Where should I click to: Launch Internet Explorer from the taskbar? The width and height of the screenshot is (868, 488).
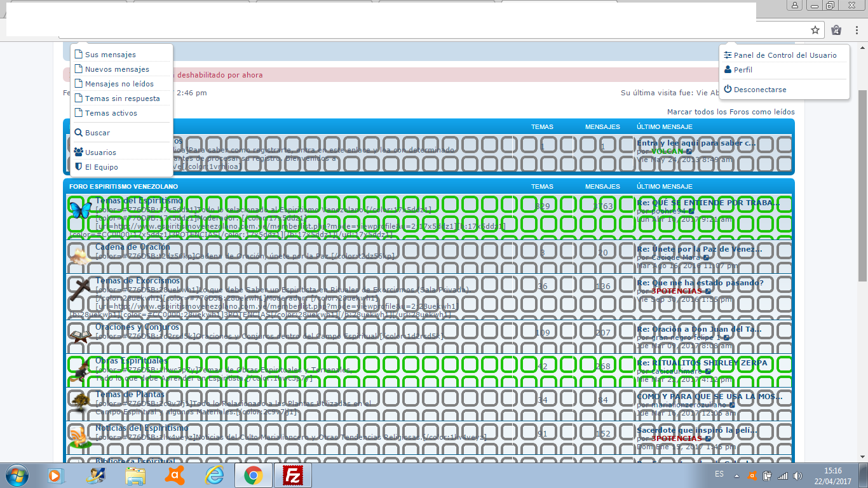pyautogui.click(x=214, y=475)
